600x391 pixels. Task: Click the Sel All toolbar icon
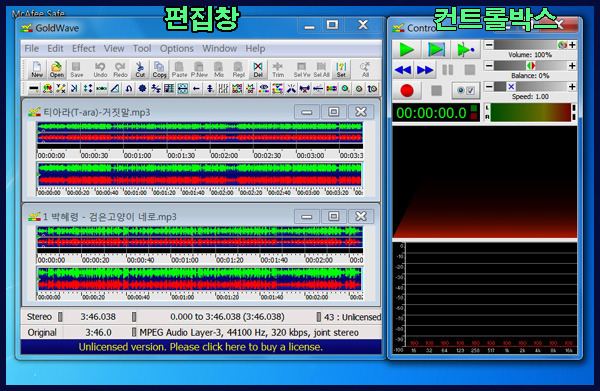coord(321,69)
